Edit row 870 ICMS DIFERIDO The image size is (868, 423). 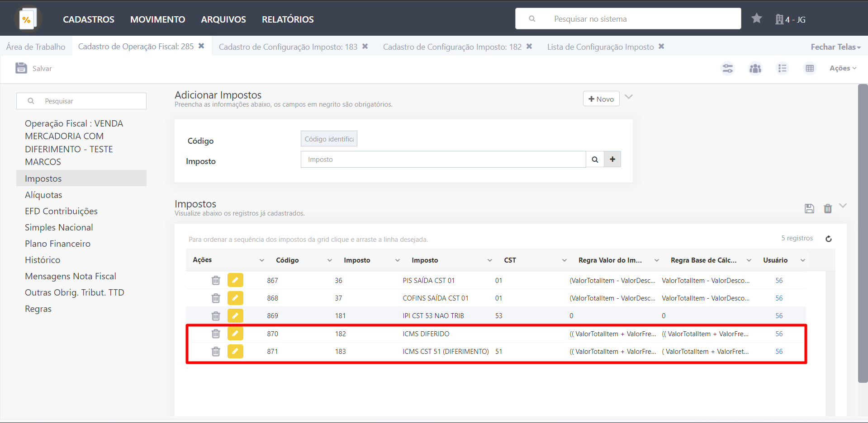235,334
